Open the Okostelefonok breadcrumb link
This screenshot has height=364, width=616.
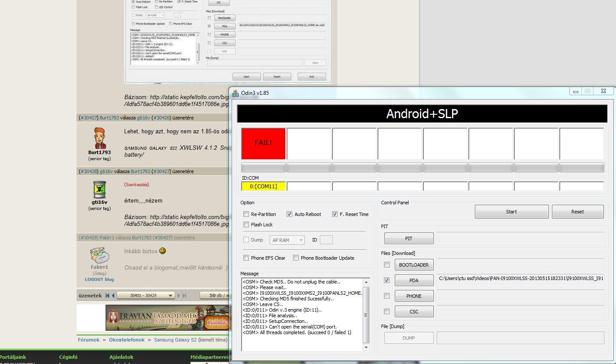tap(127, 340)
